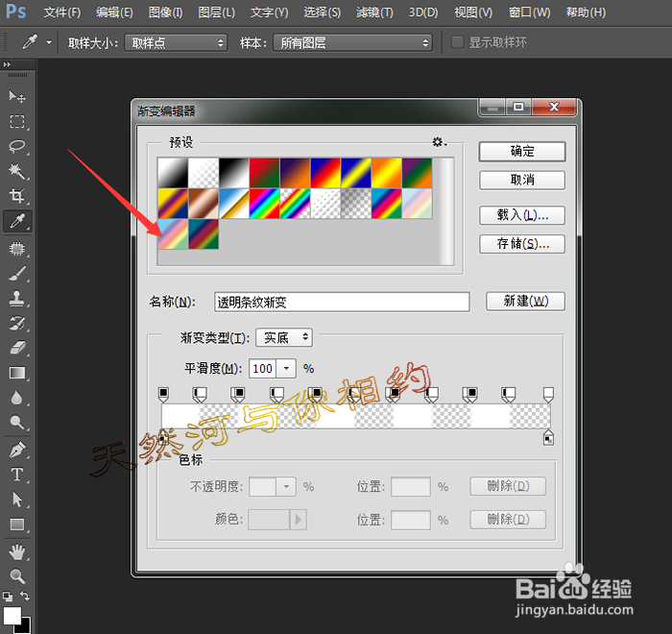Select the Path Selection tool
The width and height of the screenshot is (672, 634).
17,500
